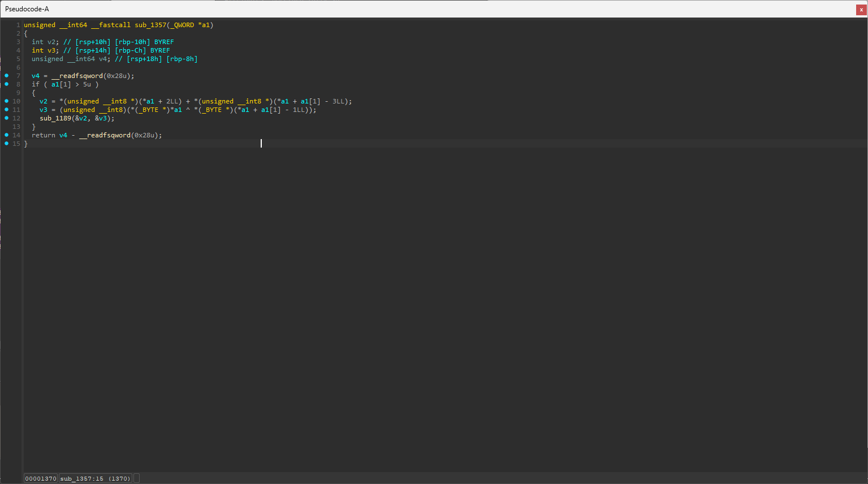Click variable v4 in its declaration line 5
The height and width of the screenshot is (484, 868).
coord(103,59)
